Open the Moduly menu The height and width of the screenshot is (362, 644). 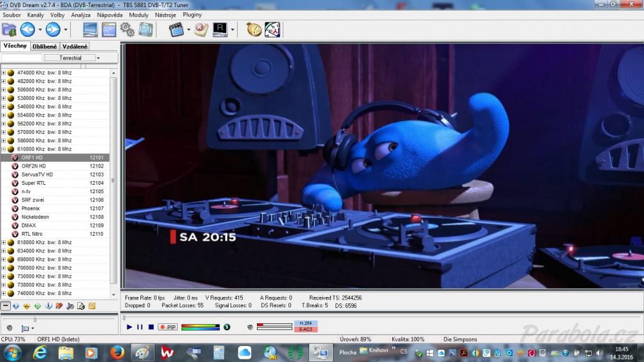[138, 15]
